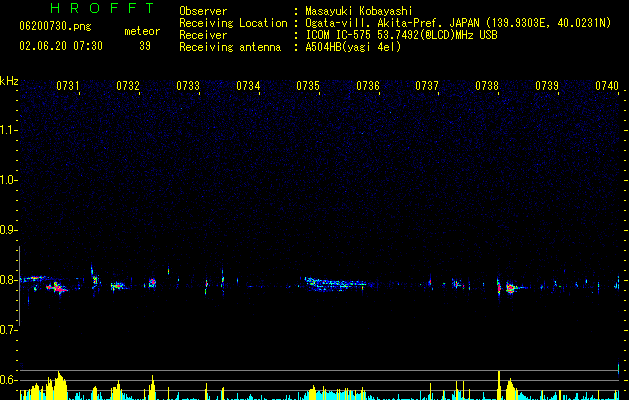Click the tallest yellow power peak near 0731
This screenshot has width=629, height=400.
pos(59,385)
